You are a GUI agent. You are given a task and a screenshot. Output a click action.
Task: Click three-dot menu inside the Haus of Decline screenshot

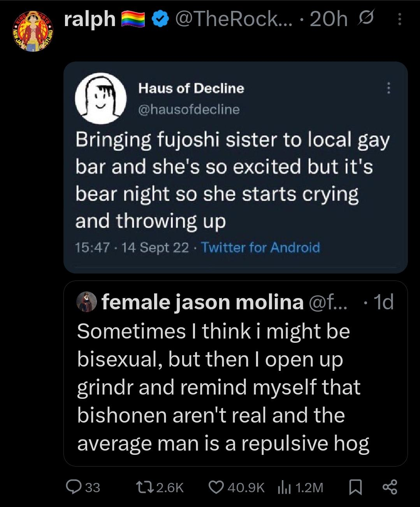[x=388, y=88]
